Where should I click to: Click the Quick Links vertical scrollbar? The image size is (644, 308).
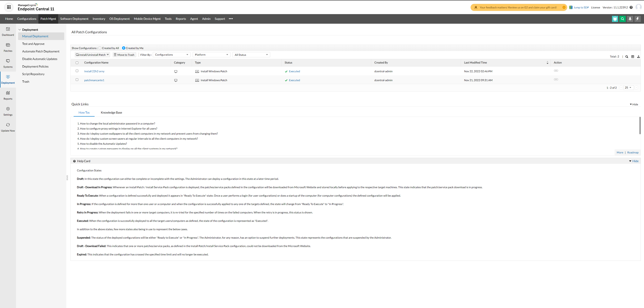640,125
